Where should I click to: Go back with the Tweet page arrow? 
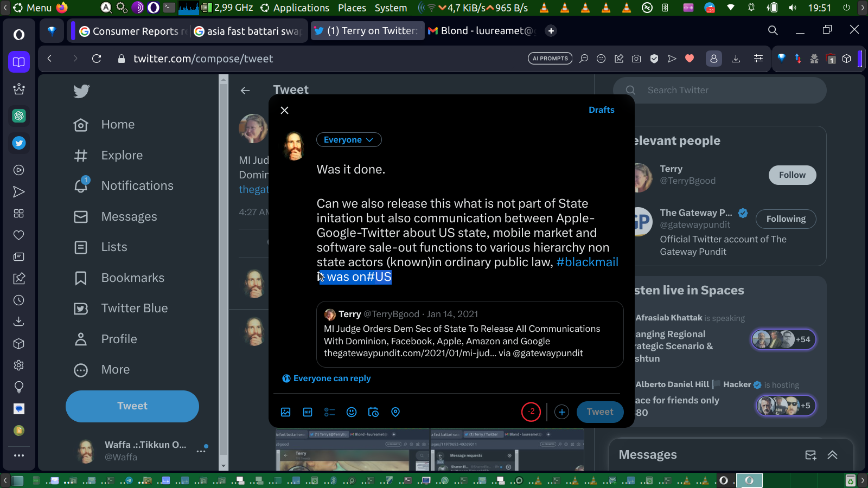point(245,91)
